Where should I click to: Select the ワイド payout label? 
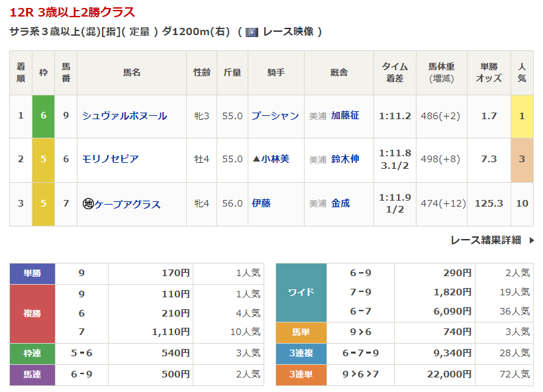[301, 292]
